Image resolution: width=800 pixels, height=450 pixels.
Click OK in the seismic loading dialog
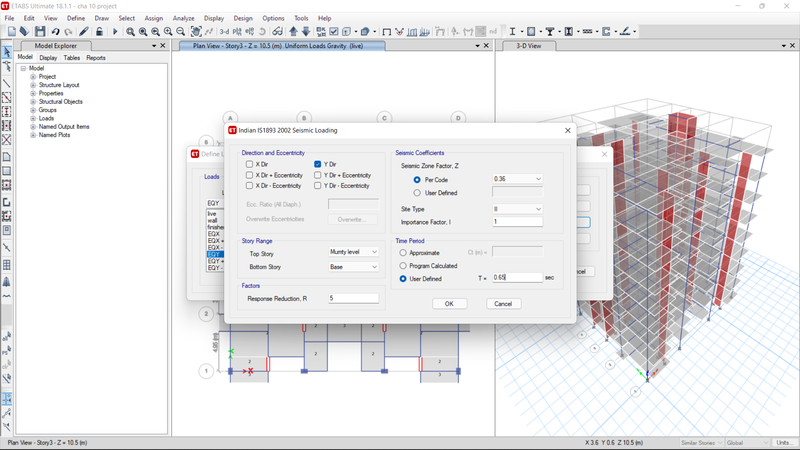(449, 304)
